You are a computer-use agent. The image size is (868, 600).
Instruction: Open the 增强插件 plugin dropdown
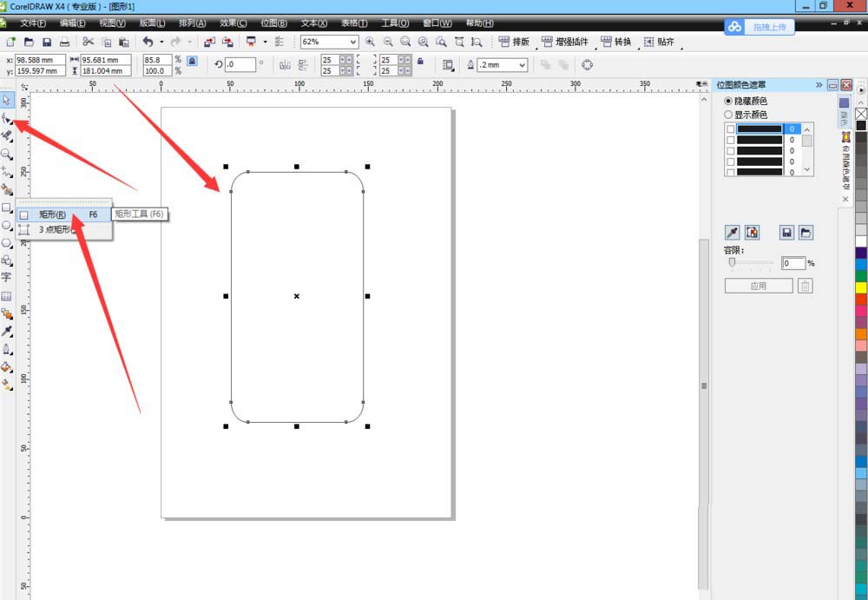tap(565, 42)
